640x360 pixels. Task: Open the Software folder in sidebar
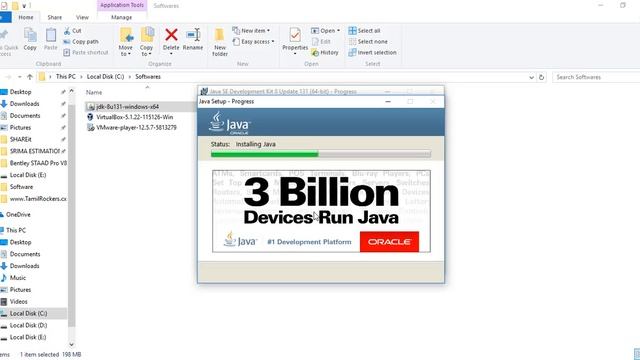21,187
